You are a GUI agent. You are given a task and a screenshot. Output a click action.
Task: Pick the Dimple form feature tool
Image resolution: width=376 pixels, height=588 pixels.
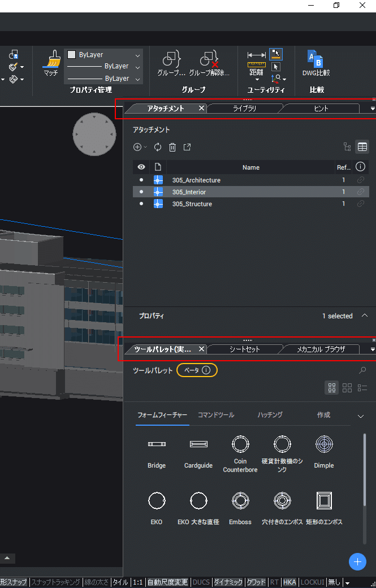tap(324, 452)
